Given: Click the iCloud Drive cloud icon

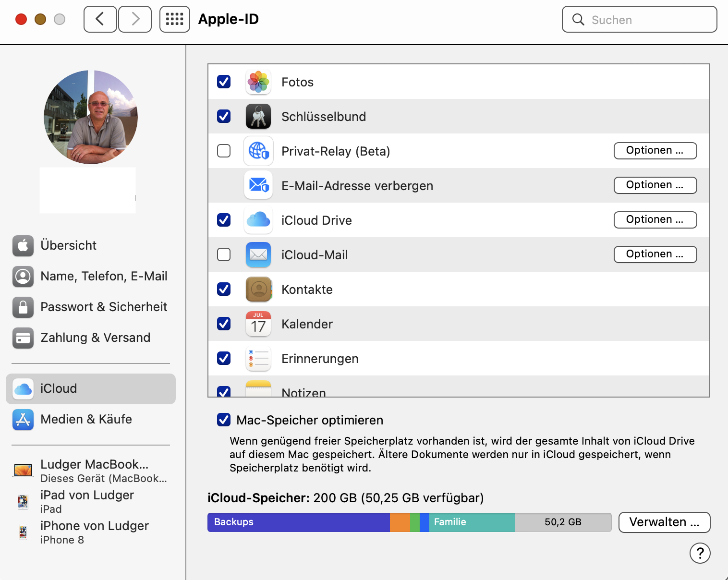Looking at the screenshot, I should pos(258,220).
